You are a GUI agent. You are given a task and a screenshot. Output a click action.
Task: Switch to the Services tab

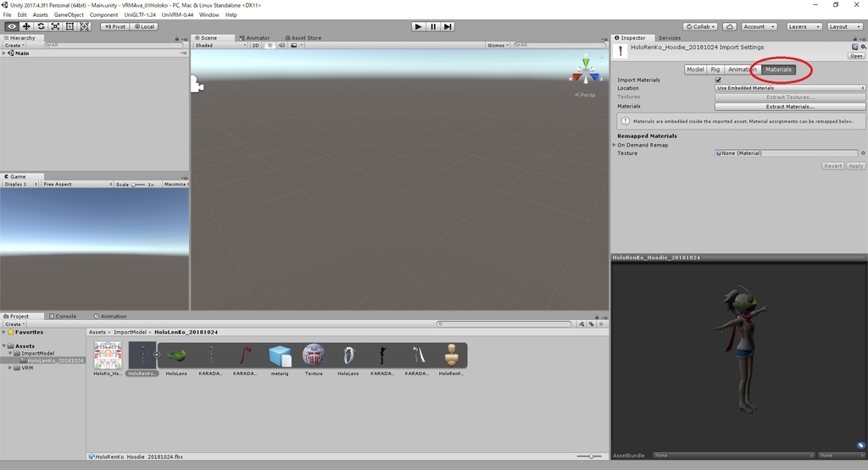(670, 38)
